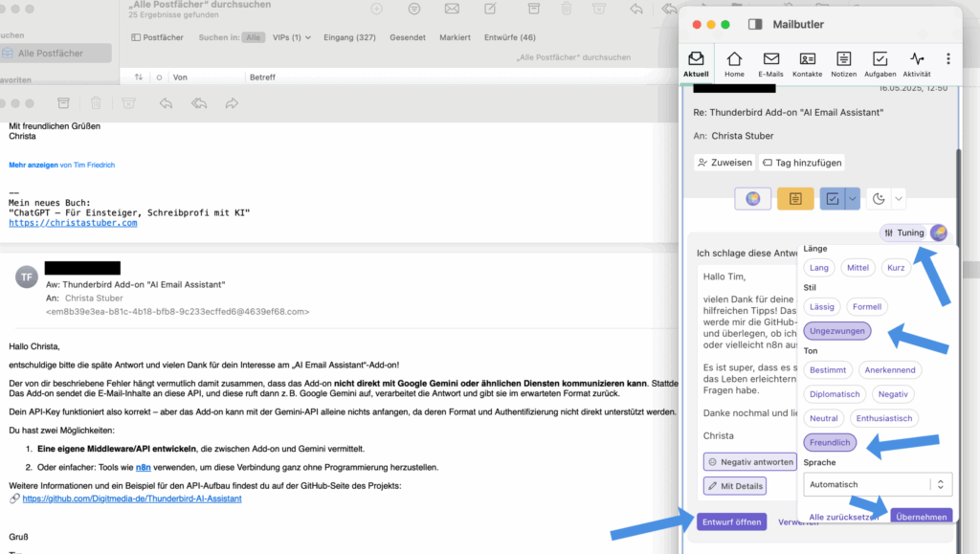Select tone Enthusiastisch
This screenshot has width=980, height=554.
pyautogui.click(x=883, y=418)
